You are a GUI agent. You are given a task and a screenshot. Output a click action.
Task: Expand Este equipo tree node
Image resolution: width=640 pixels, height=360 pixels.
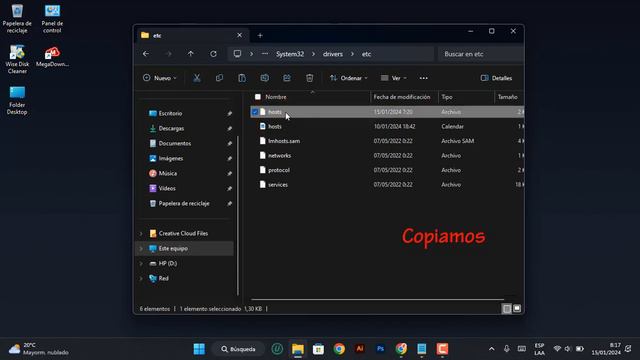[141, 249]
